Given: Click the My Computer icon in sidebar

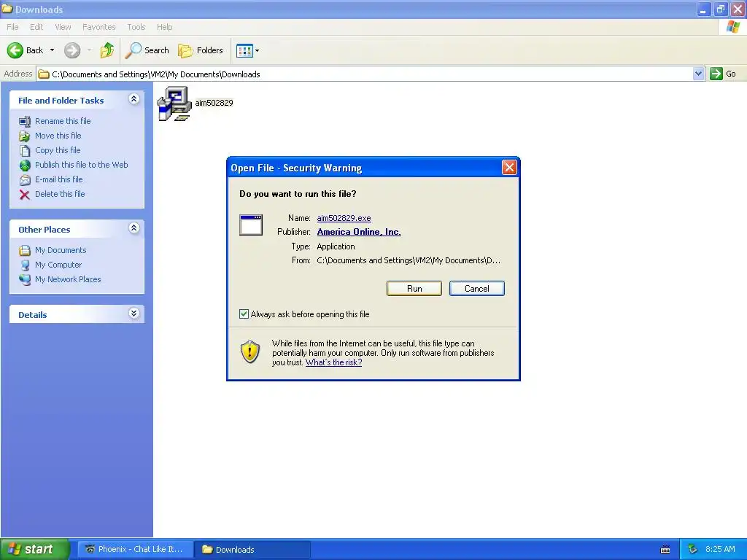Looking at the screenshot, I should tap(24, 265).
